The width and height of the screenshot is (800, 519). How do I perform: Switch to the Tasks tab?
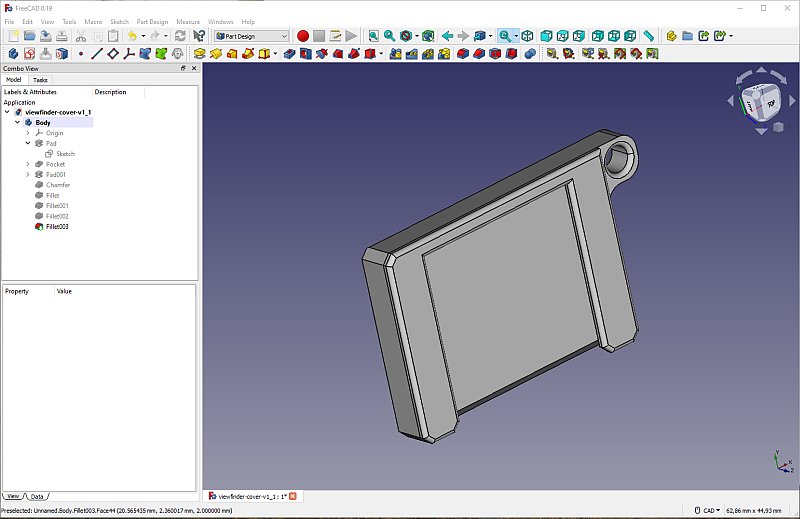pyautogui.click(x=40, y=80)
